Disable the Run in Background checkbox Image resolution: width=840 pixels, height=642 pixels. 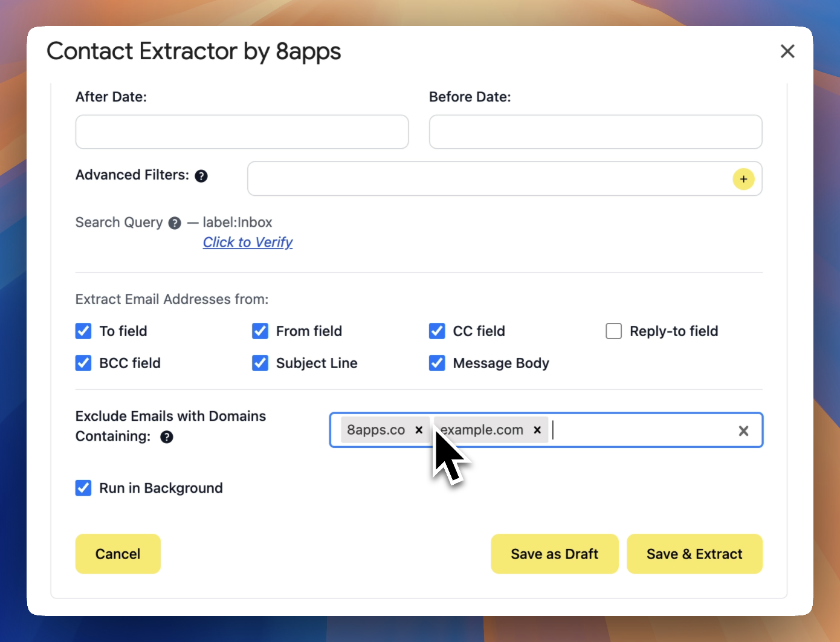click(83, 488)
